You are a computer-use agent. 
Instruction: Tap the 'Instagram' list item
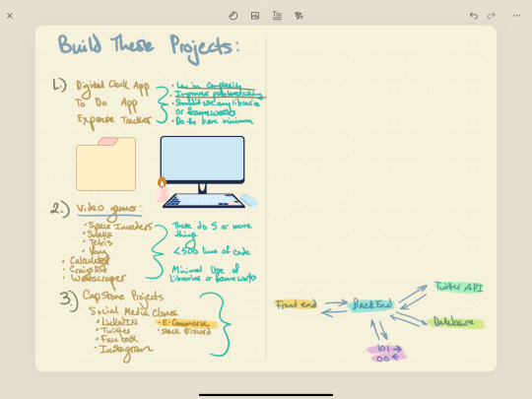pyautogui.click(x=123, y=351)
